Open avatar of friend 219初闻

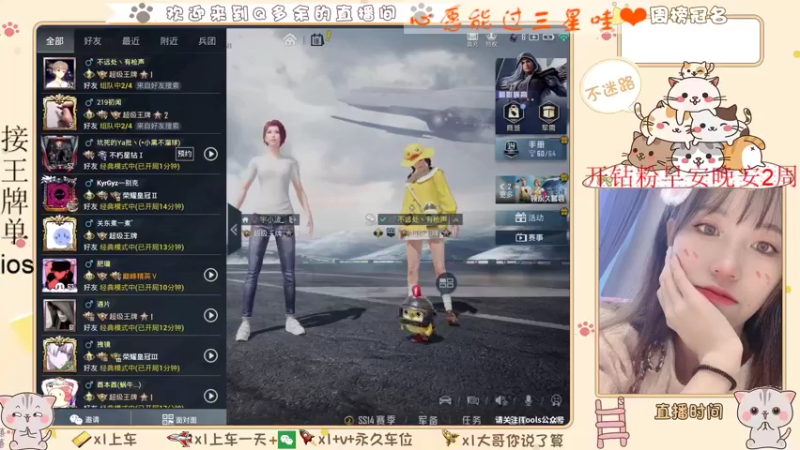point(60,113)
